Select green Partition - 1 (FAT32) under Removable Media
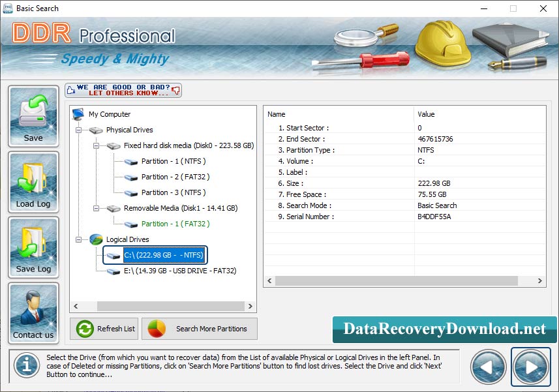This screenshot has height=392, width=559. click(x=175, y=224)
